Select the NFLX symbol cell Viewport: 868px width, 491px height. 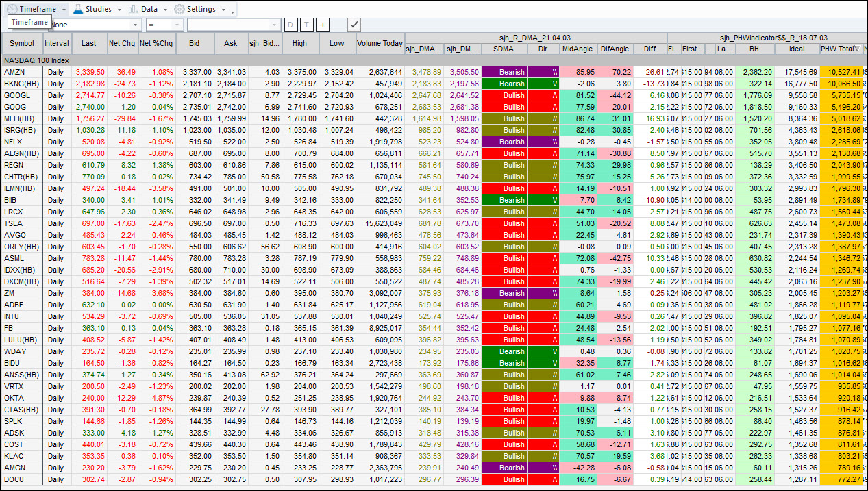(22, 142)
